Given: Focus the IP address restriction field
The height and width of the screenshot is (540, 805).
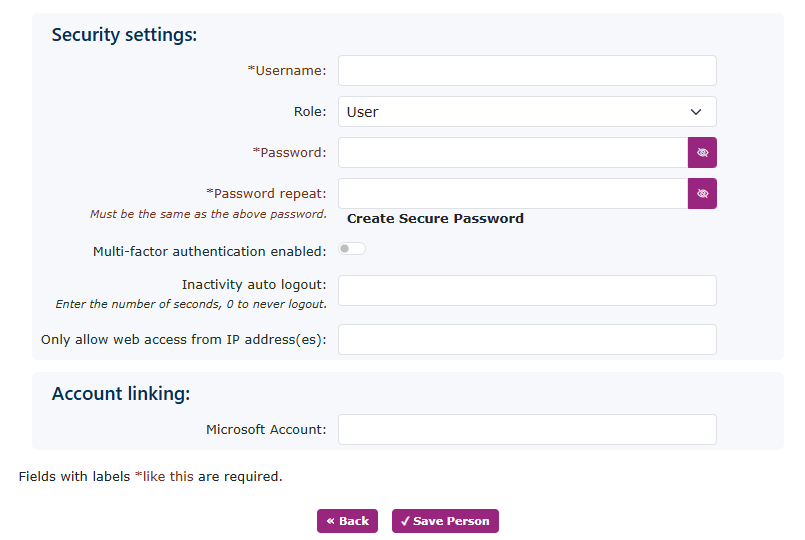Looking at the screenshot, I should (x=527, y=340).
